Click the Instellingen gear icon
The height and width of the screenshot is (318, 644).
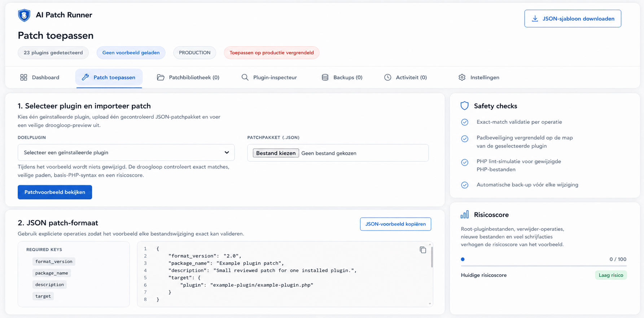(462, 78)
